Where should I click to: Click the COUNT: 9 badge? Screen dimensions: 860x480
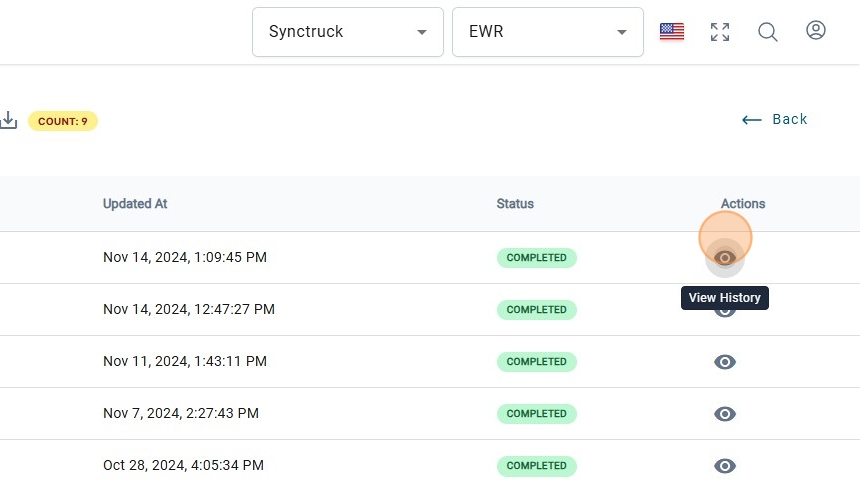pos(63,121)
